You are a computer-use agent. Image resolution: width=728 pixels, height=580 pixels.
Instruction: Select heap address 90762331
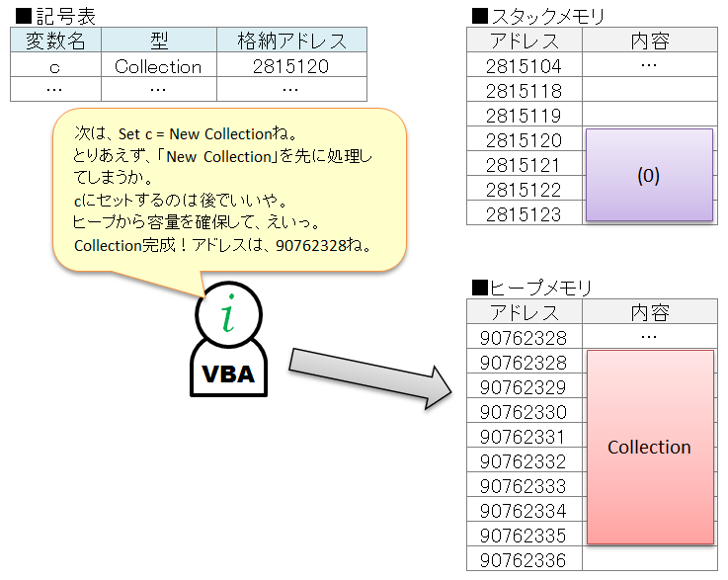pos(525,435)
